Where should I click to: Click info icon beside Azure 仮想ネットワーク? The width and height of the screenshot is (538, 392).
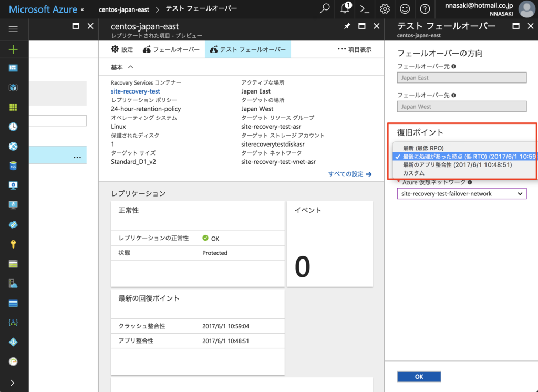[x=470, y=182]
